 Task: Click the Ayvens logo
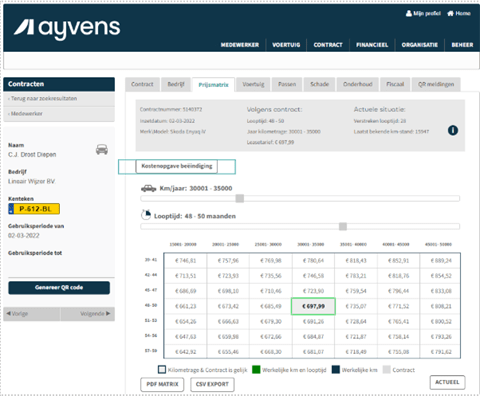point(67,29)
